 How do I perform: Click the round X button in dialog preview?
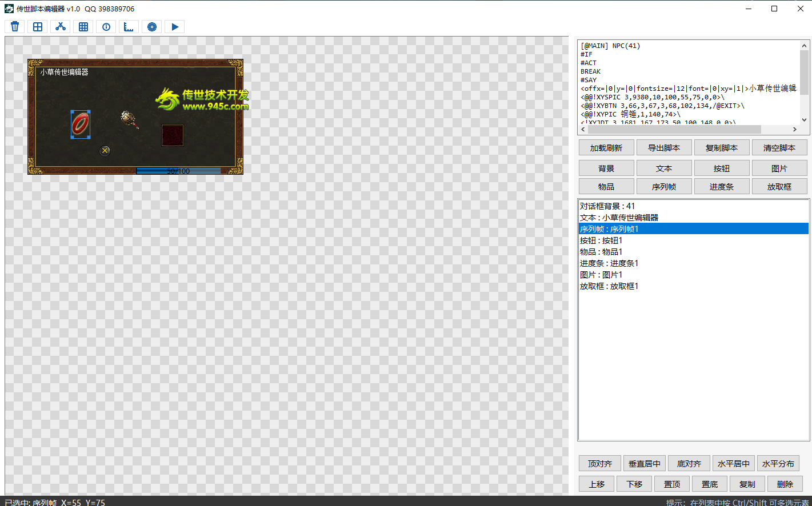(x=105, y=151)
